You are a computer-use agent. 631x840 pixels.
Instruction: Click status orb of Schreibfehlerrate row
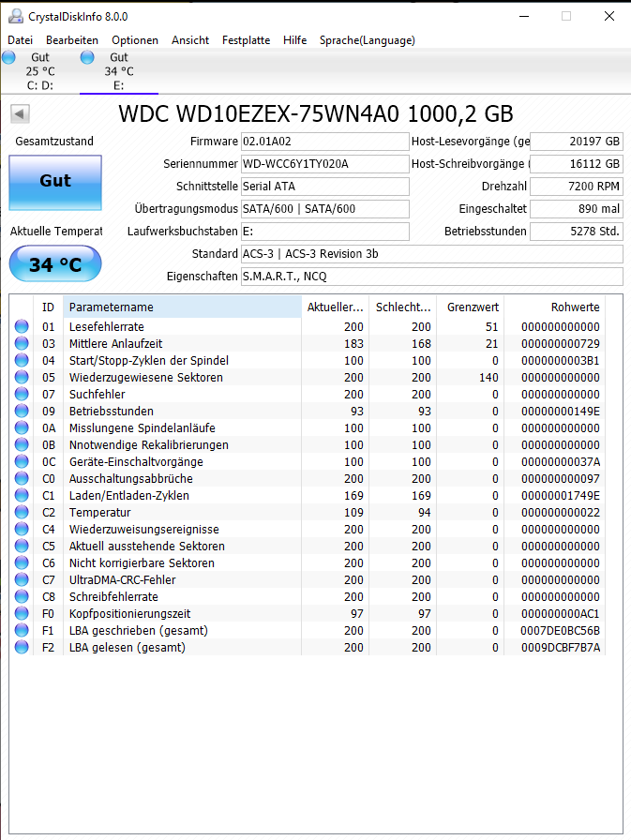coord(22,596)
